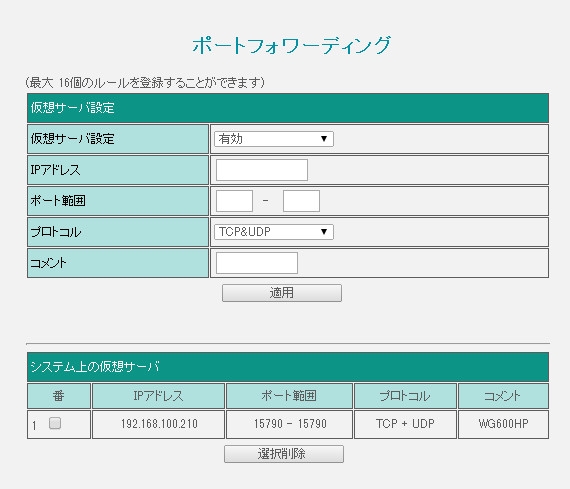Select the 192.168.100.210 address cell
570x489 pixels.
click(x=158, y=424)
